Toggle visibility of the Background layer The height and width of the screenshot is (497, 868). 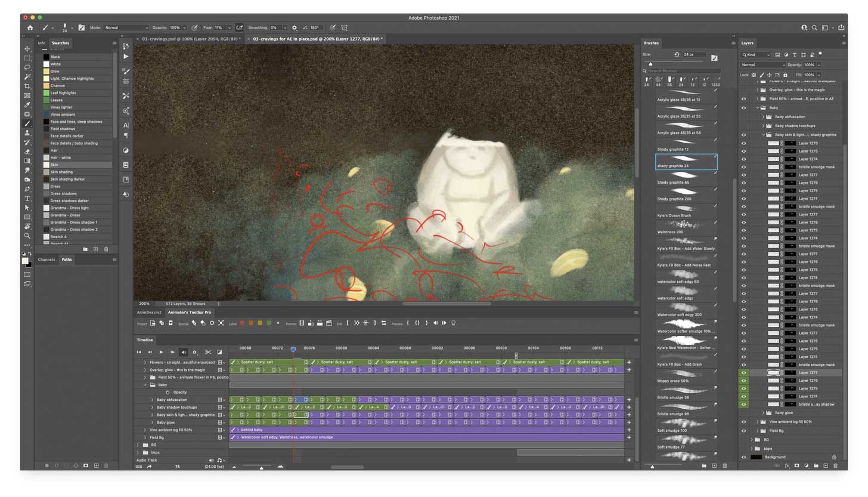(743, 457)
